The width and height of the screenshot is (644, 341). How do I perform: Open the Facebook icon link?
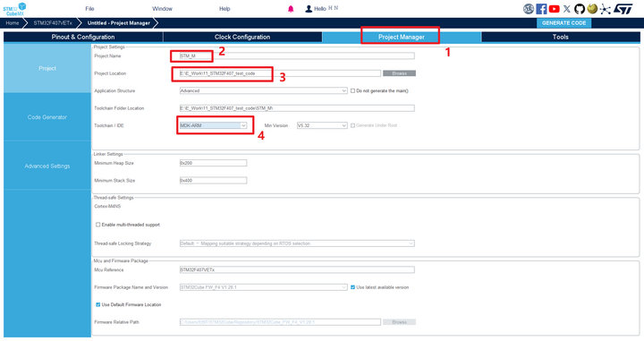(x=541, y=9)
